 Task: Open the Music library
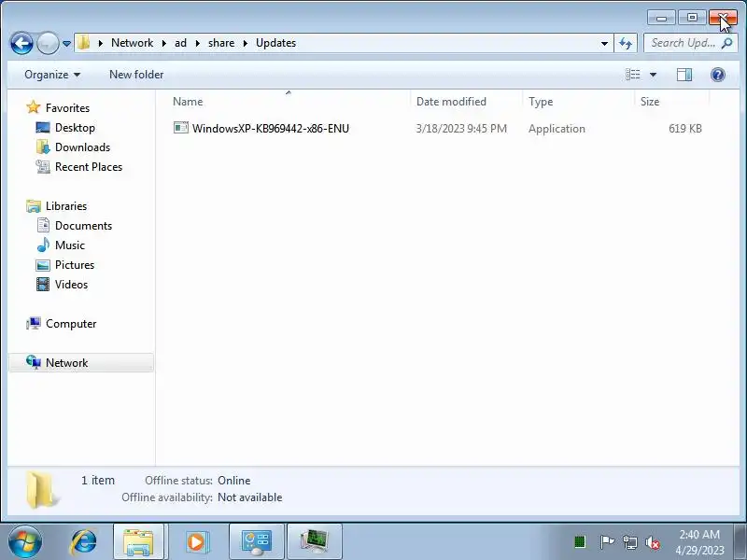tap(69, 245)
